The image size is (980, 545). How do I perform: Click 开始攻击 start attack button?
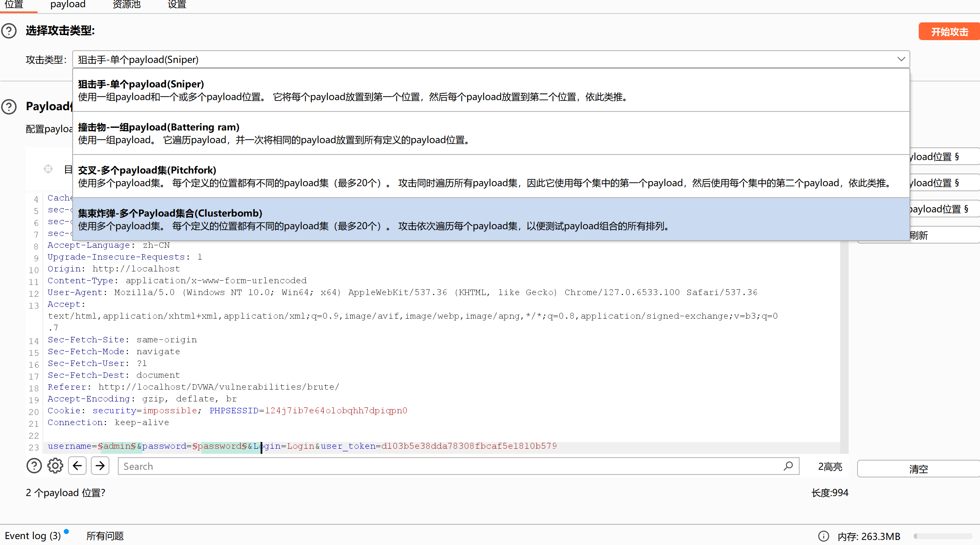coord(949,32)
